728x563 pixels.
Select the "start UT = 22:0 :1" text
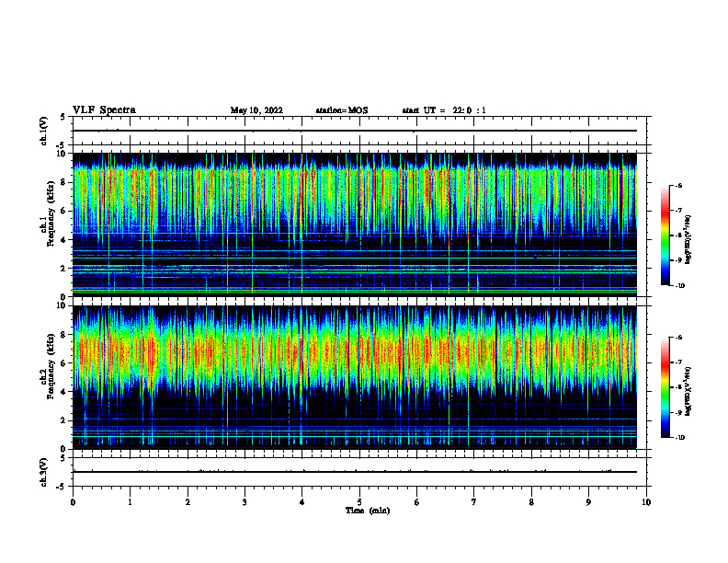tap(444, 110)
